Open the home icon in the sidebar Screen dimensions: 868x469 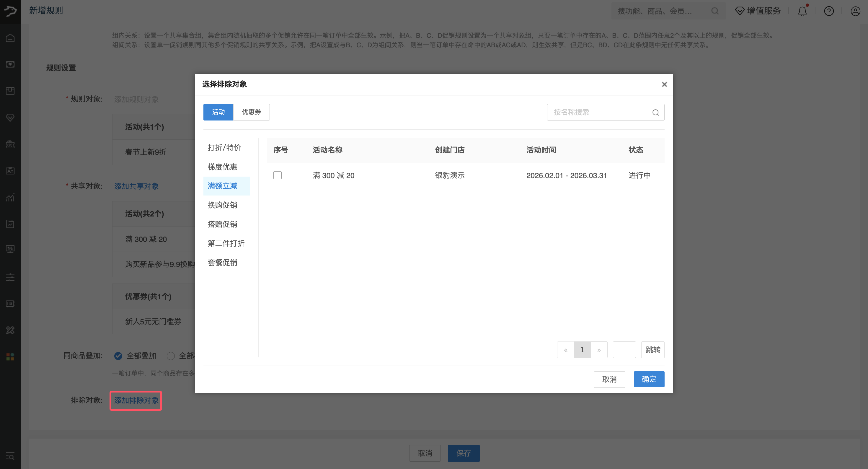point(10,38)
